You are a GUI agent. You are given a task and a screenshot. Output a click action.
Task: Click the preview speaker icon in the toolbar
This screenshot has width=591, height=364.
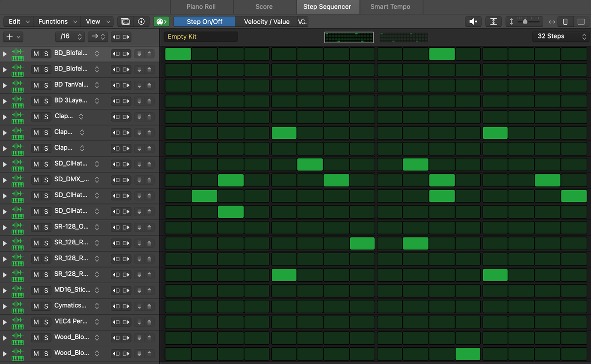[472, 22]
